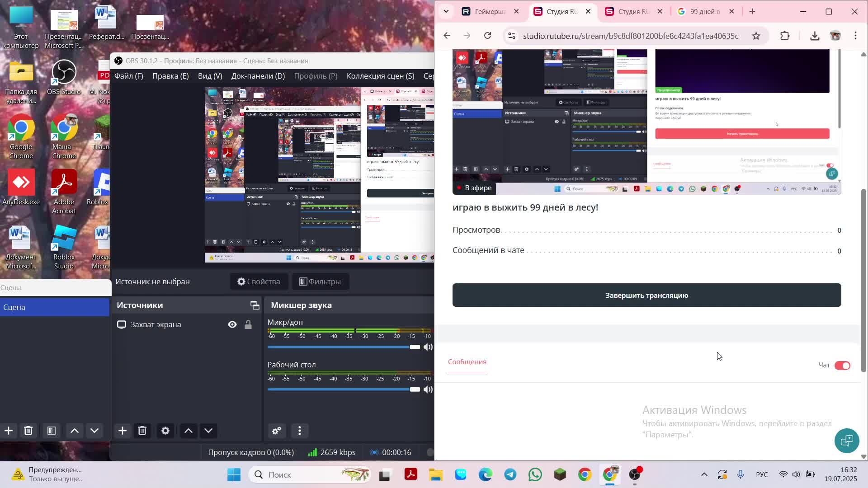
Task: Open Chrome downloads icon
Action: [x=815, y=36]
